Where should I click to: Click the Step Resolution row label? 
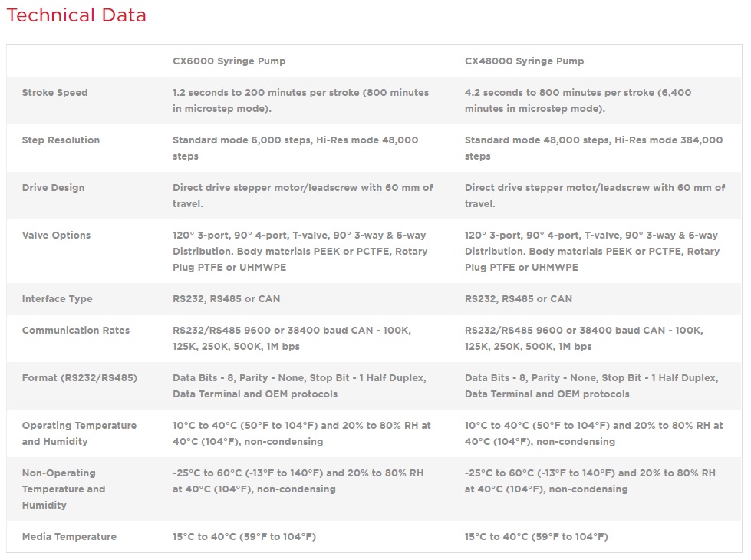[61, 140]
